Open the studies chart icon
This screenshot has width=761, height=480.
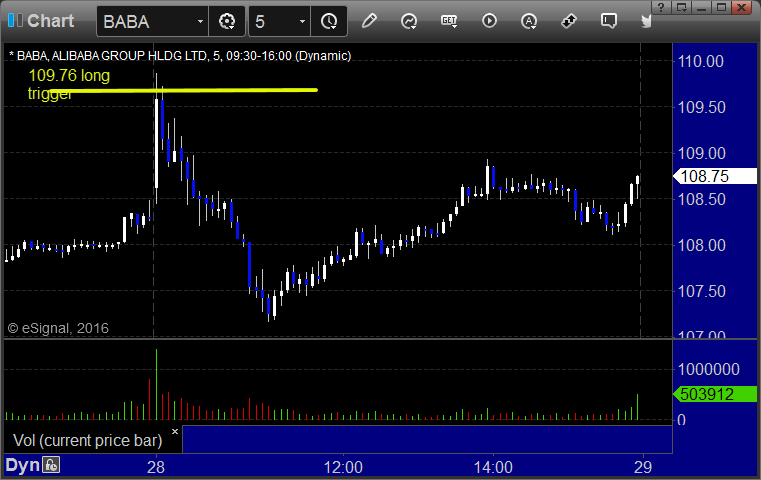point(409,21)
